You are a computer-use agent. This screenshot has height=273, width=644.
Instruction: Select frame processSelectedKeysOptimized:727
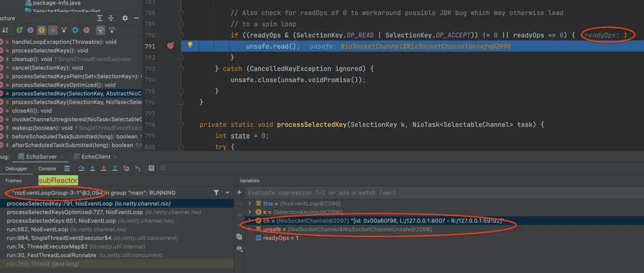pos(117,212)
